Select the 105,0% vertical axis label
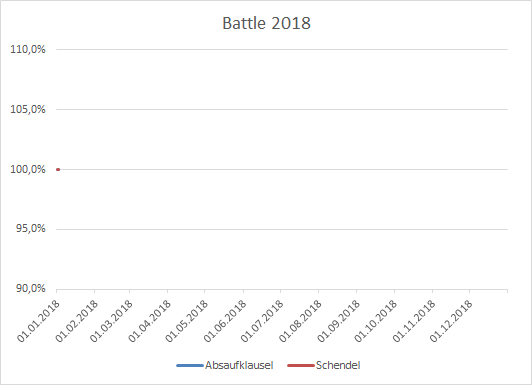 click(x=28, y=109)
